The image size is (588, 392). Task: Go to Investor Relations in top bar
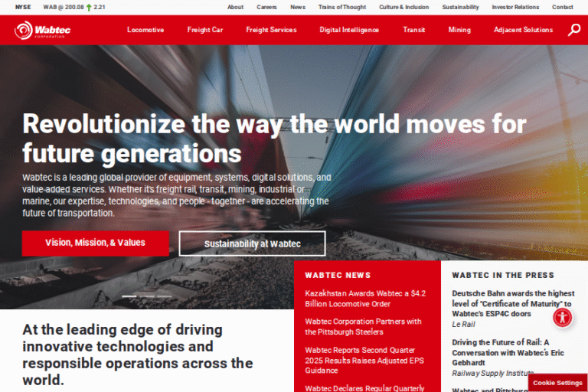click(514, 7)
